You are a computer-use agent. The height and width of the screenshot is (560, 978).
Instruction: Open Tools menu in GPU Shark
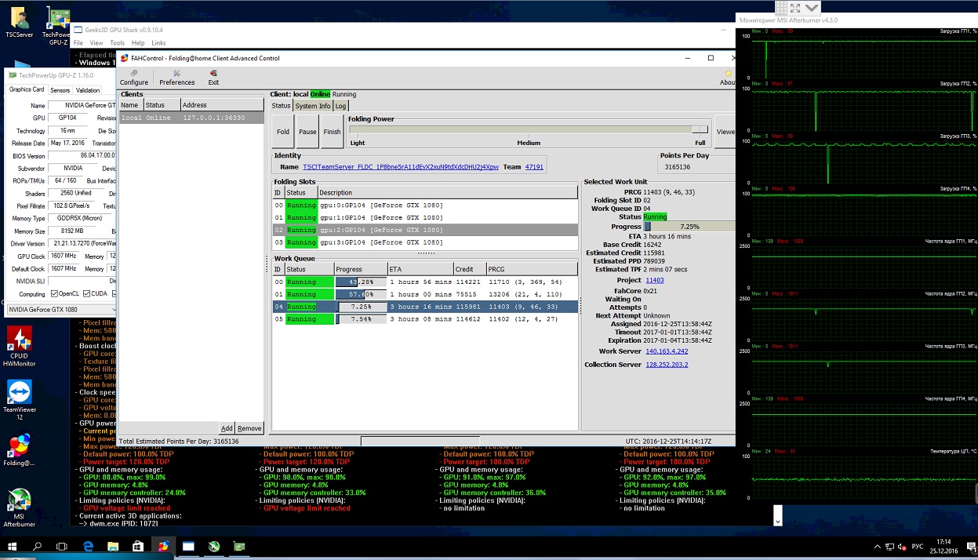coord(117,43)
